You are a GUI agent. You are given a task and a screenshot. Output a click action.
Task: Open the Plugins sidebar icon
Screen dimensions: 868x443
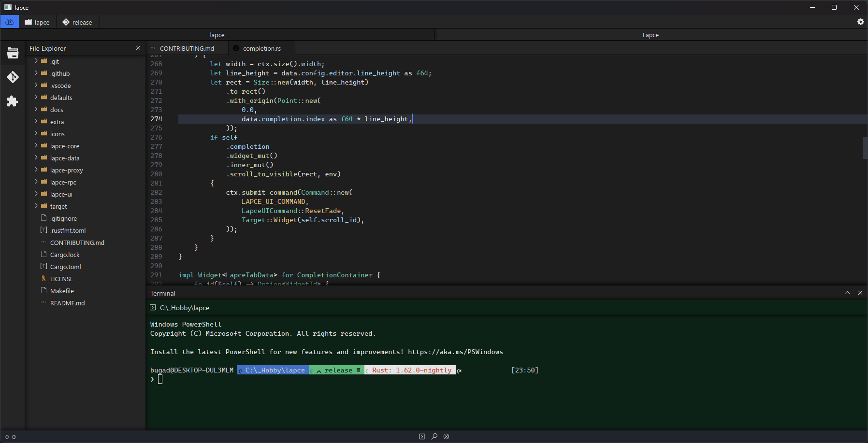(13, 101)
